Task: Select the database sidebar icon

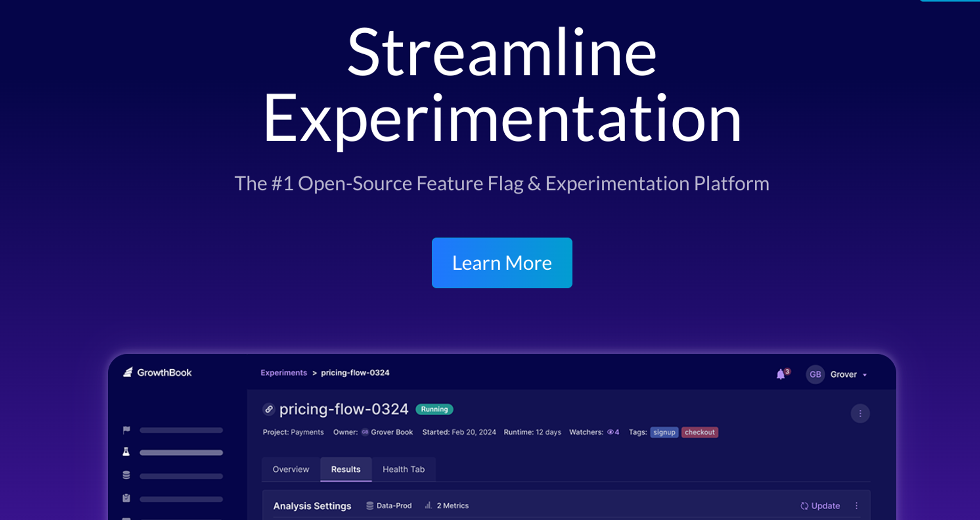Action: pos(126,475)
